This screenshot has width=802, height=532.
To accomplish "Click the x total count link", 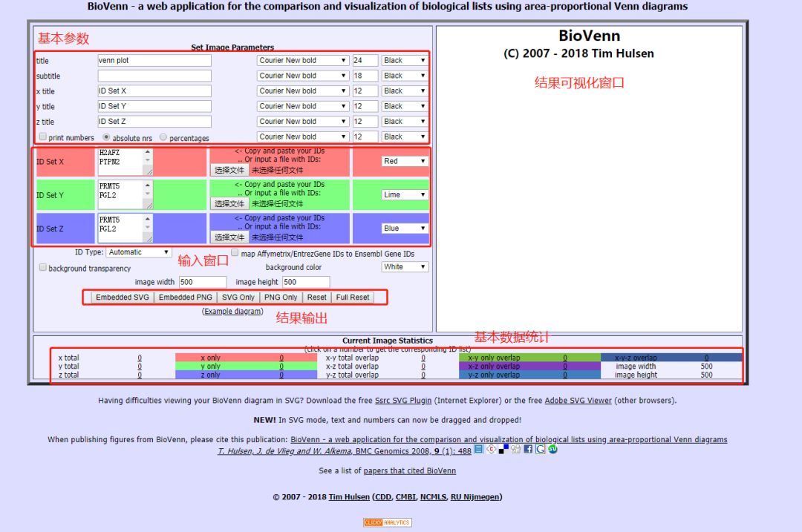I will point(140,358).
